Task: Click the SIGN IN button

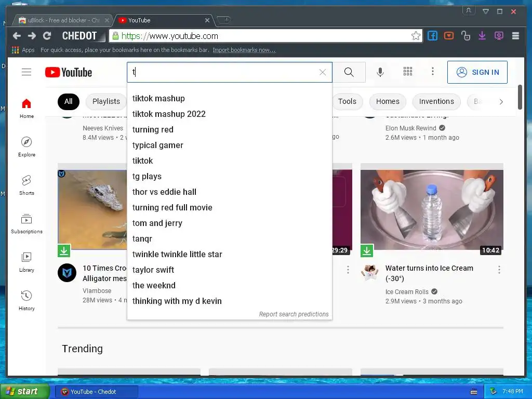Action: (477, 72)
